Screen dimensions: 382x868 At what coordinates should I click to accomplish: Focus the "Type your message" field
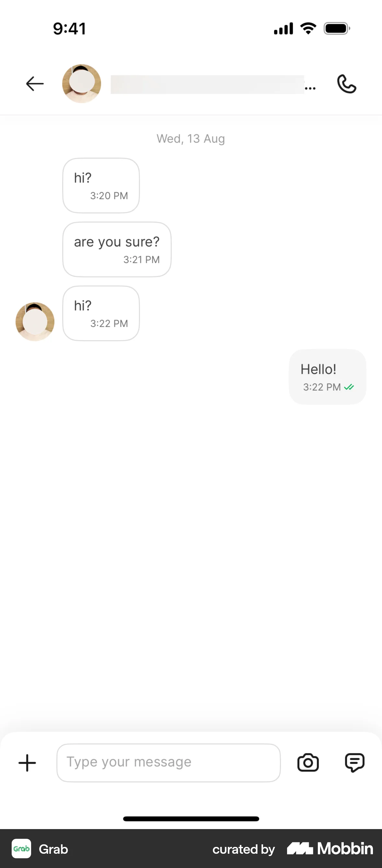click(168, 763)
